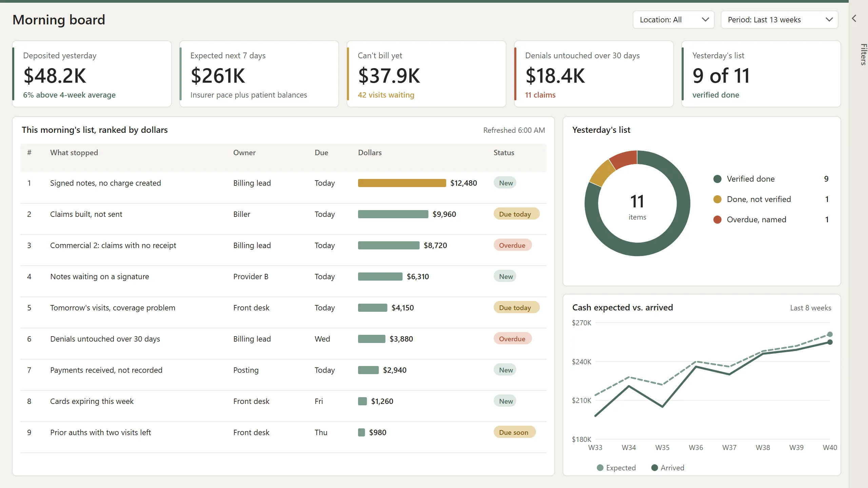Screen dimensions: 868x488
Task: Click the New badge for Signed notes row
Action: (x=505, y=183)
